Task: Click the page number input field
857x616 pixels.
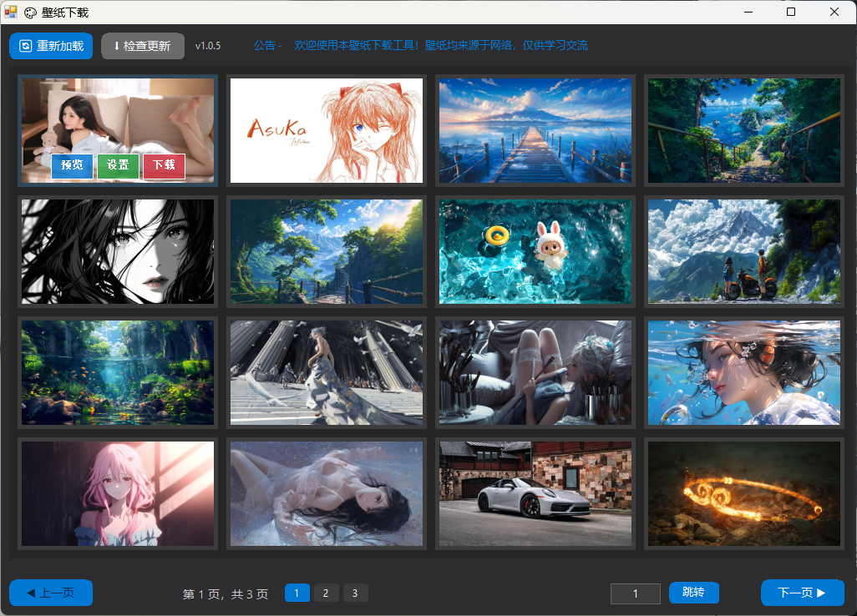Action: click(635, 593)
